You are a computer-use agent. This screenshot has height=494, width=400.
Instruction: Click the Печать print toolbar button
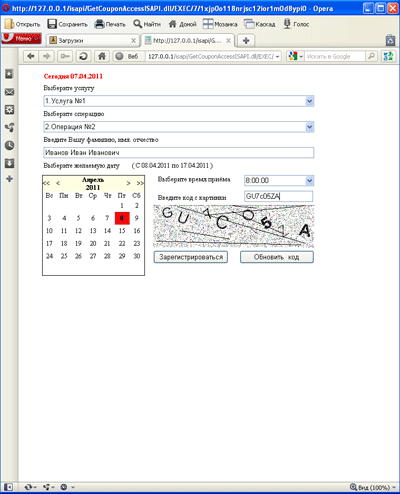[x=110, y=24]
